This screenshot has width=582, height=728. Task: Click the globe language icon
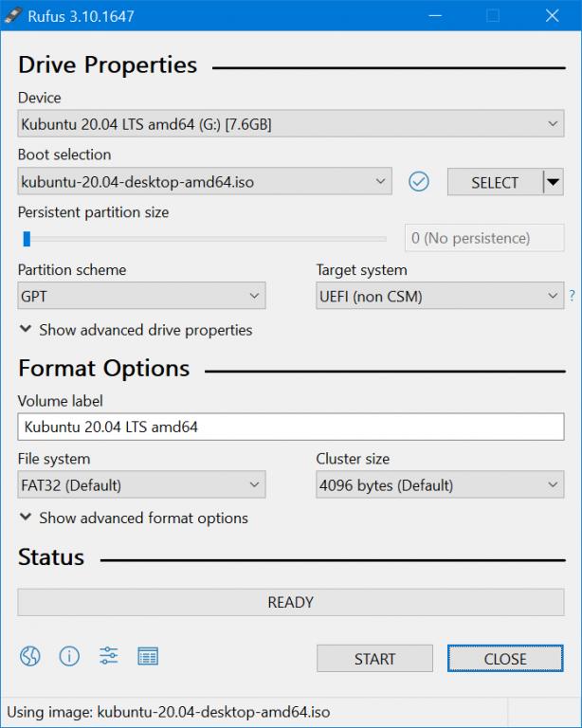click(x=30, y=656)
